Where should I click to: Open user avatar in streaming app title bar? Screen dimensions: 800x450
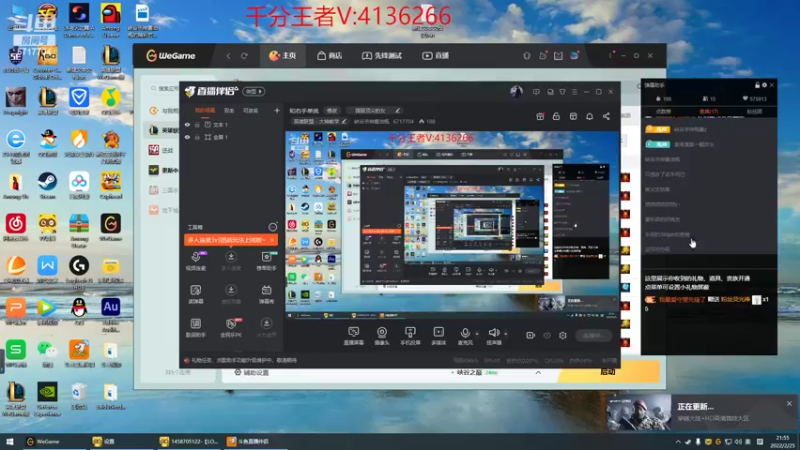(x=516, y=91)
